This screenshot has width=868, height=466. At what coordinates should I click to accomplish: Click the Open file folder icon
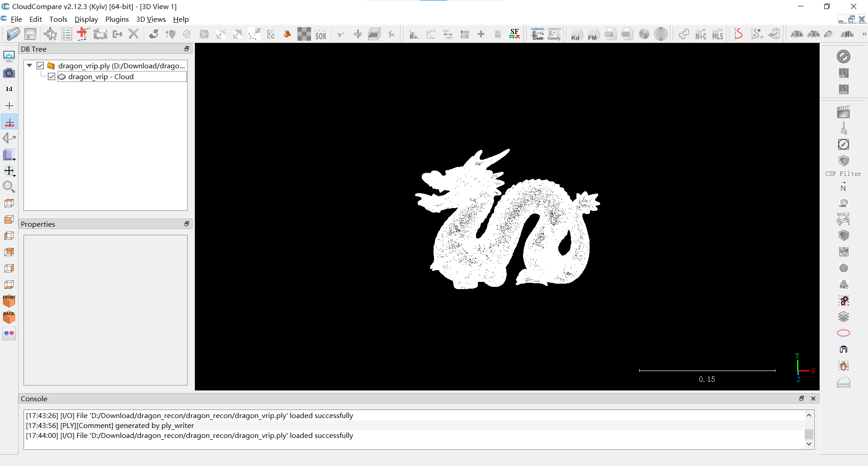[x=14, y=34]
